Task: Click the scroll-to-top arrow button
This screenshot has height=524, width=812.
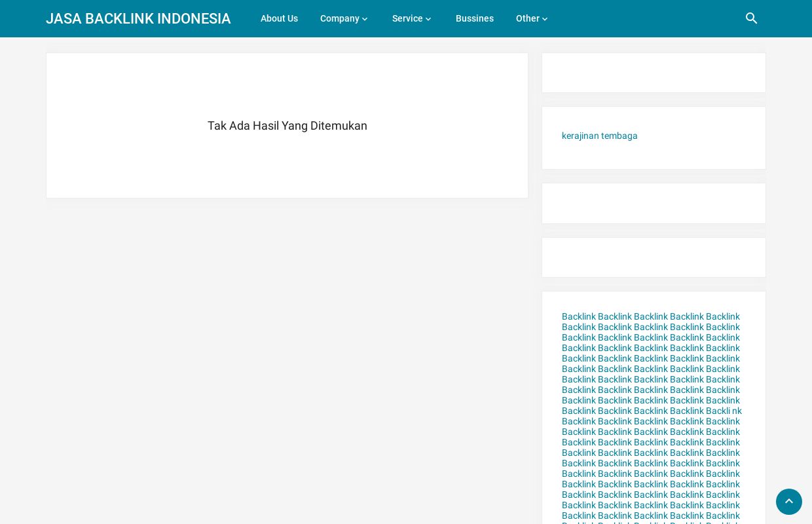Action: [788, 502]
